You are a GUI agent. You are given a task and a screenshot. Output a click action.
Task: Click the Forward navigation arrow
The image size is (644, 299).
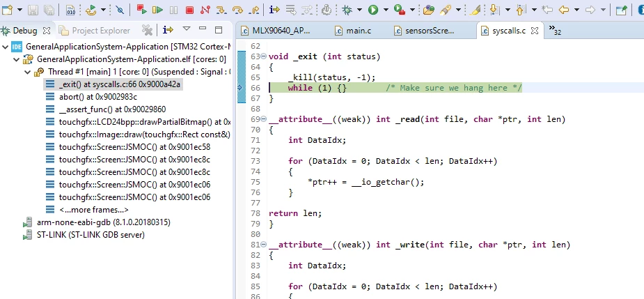[x=590, y=10]
